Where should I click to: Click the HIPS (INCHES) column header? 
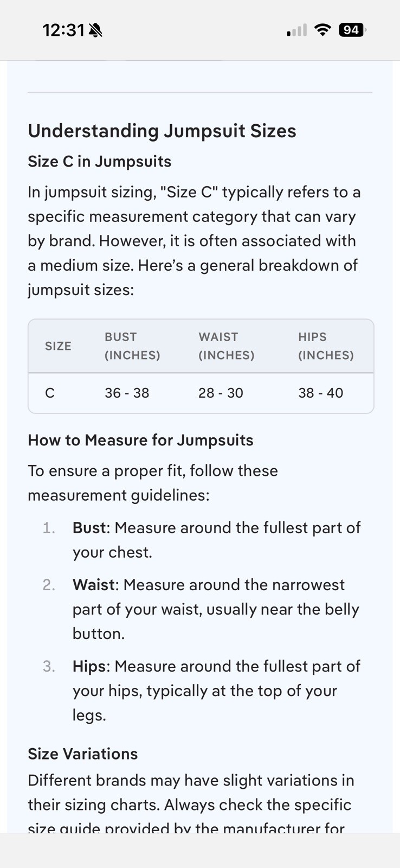[x=326, y=346]
